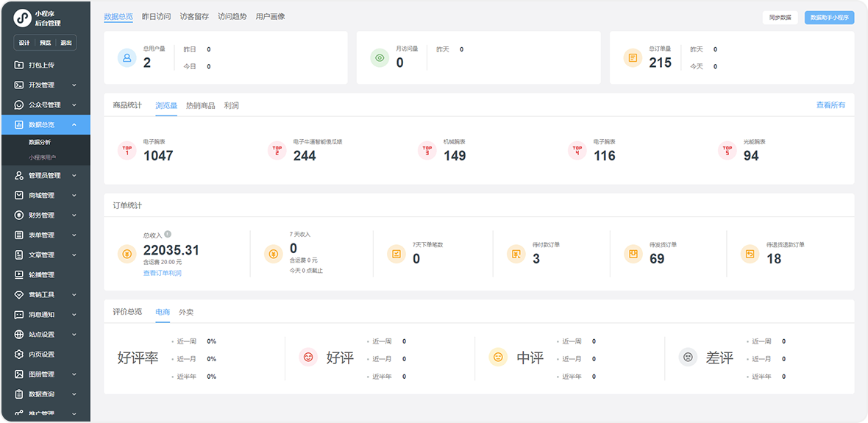Click the 打包上传 upload icon in sidebar
The width and height of the screenshot is (868, 423).
coord(19,65)
